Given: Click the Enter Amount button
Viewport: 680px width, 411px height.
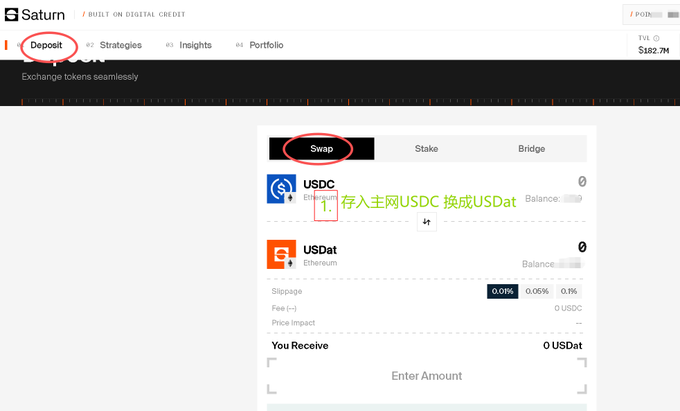Looking at the screenshot, I should (427, 376).
